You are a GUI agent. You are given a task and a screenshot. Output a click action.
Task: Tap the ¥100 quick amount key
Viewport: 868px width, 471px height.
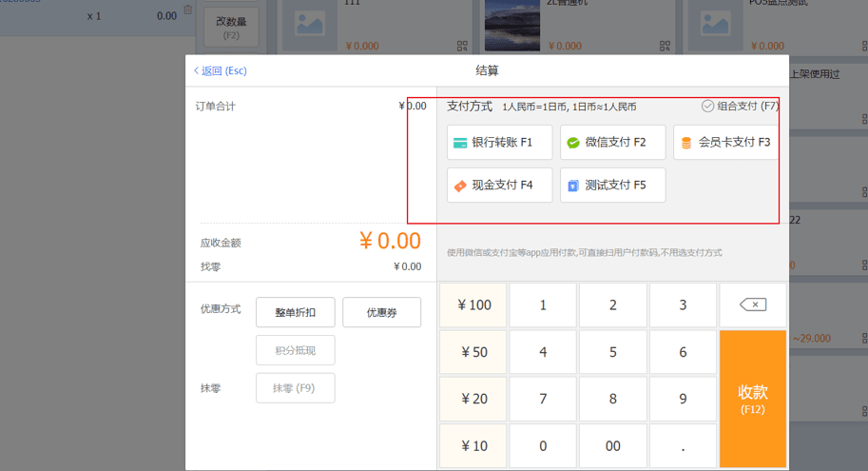coord(473,305)
